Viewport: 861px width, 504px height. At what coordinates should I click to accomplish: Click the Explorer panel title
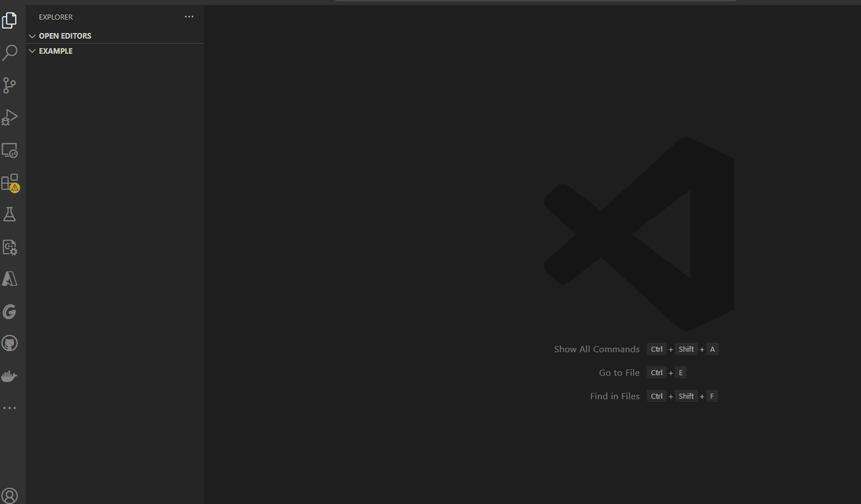click(55, 17)
